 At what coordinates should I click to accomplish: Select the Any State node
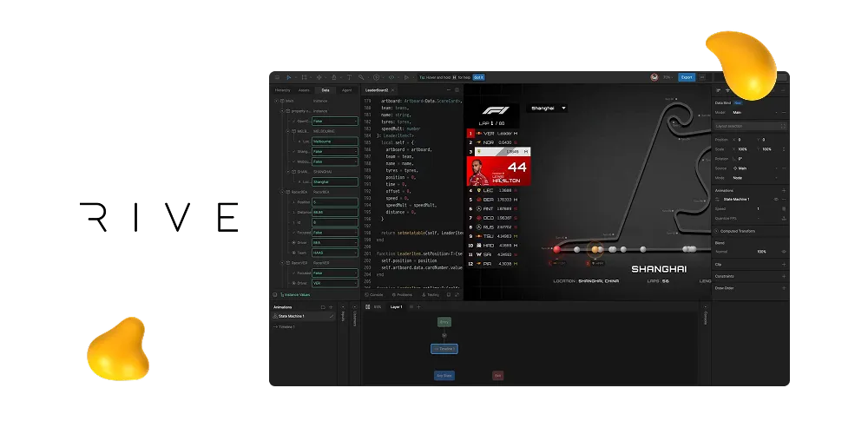[x=444, y=375]
